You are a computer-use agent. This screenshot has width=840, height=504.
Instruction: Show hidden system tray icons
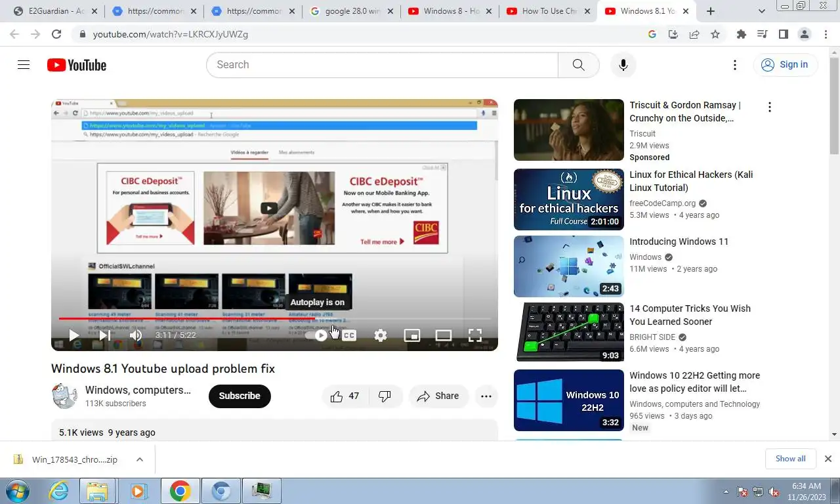726,492
